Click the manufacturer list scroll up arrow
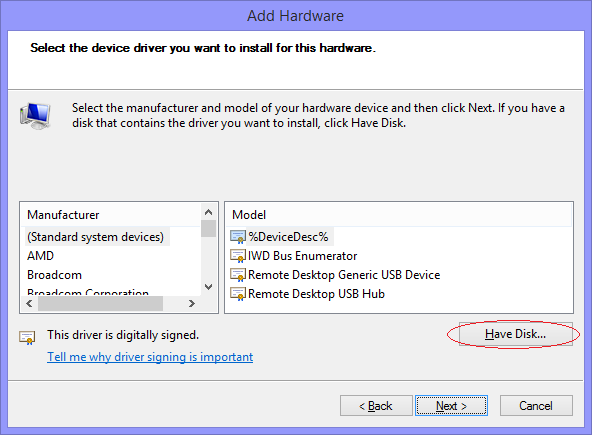The image size is (592, 435). 208,212
